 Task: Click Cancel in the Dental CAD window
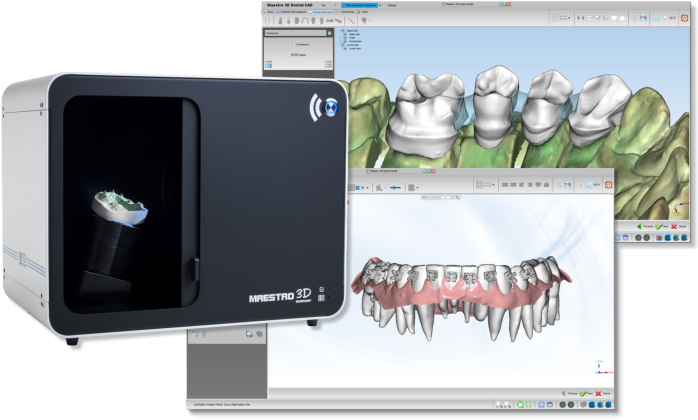coord(680,226)
